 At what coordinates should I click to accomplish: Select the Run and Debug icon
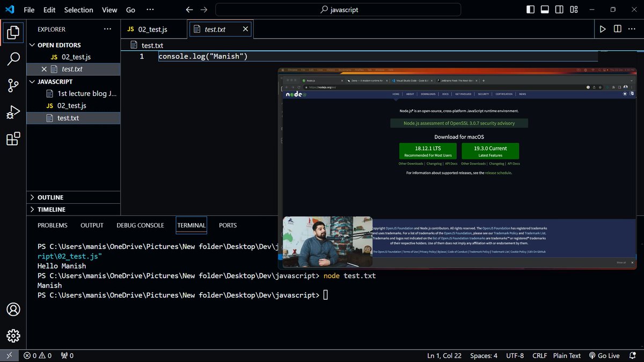[13, 112]
